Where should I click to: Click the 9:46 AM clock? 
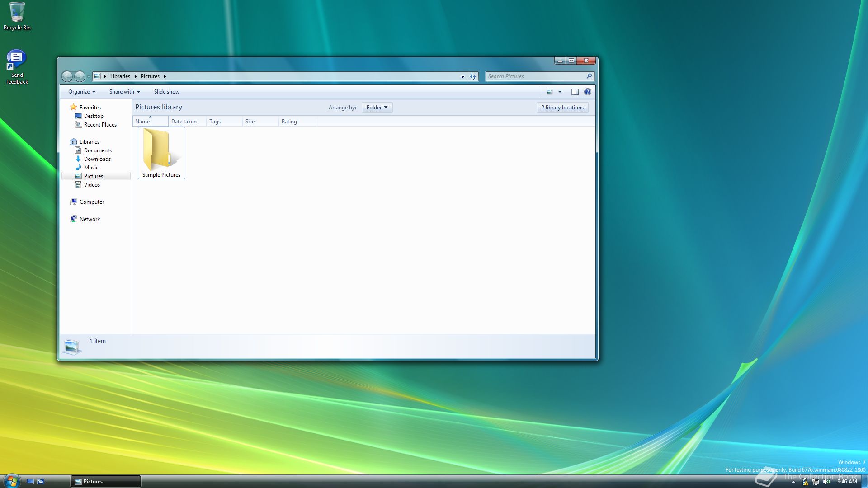point(847,482)
